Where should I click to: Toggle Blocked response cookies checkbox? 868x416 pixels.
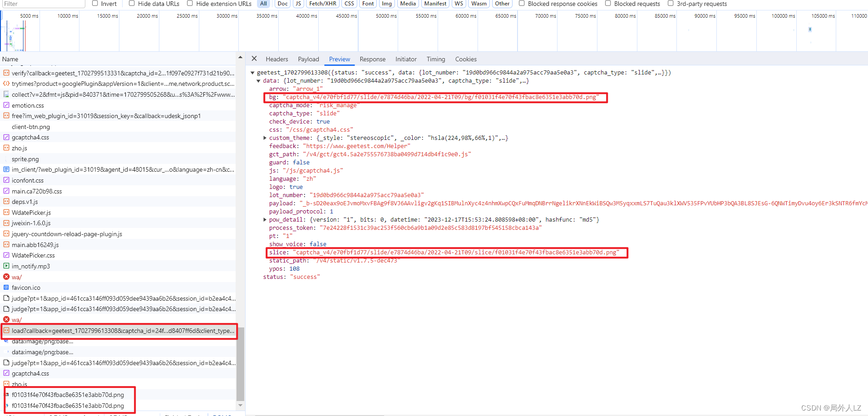[522, 3]
